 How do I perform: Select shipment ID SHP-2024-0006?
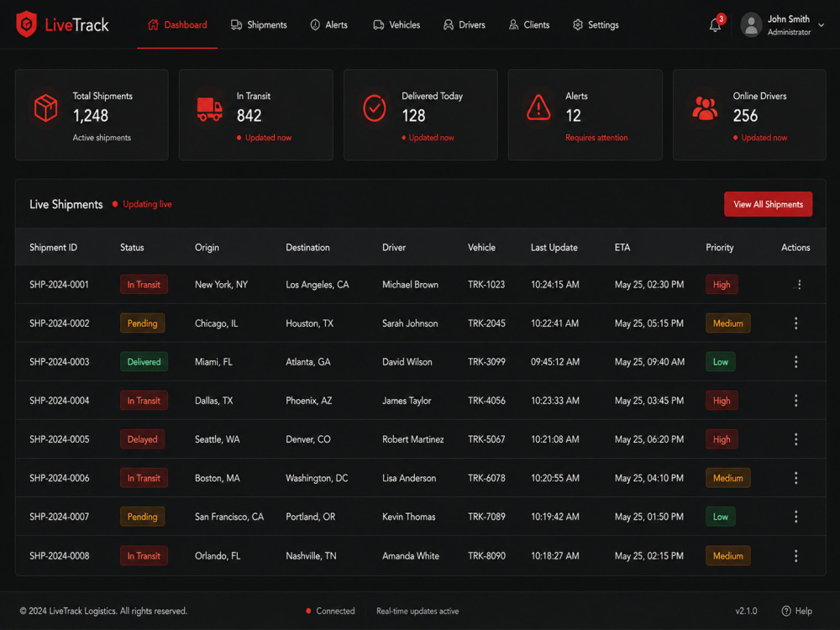[59, 478]
